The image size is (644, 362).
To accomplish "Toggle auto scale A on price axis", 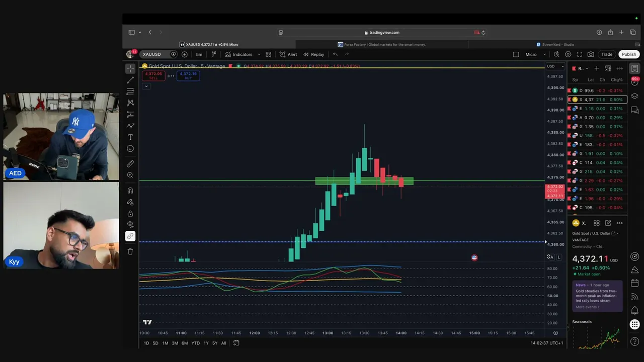I will coord(550,257).
